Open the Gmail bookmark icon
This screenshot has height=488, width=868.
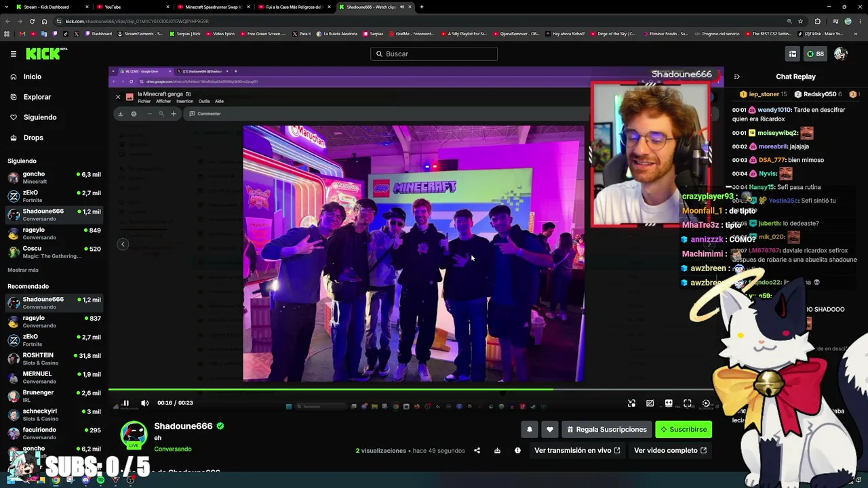coord(22,34)
